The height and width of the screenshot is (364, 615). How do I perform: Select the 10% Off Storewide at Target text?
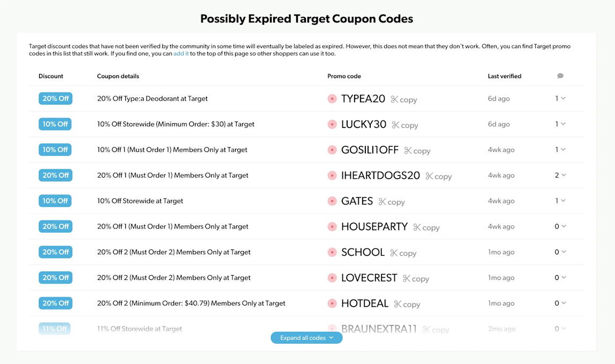(x=140, y=201)
